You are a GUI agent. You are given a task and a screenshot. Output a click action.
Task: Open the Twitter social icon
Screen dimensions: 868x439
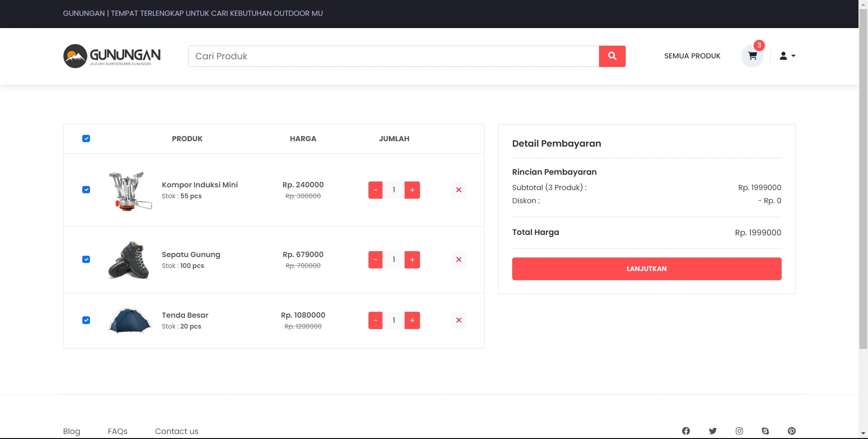pos(712,431)
